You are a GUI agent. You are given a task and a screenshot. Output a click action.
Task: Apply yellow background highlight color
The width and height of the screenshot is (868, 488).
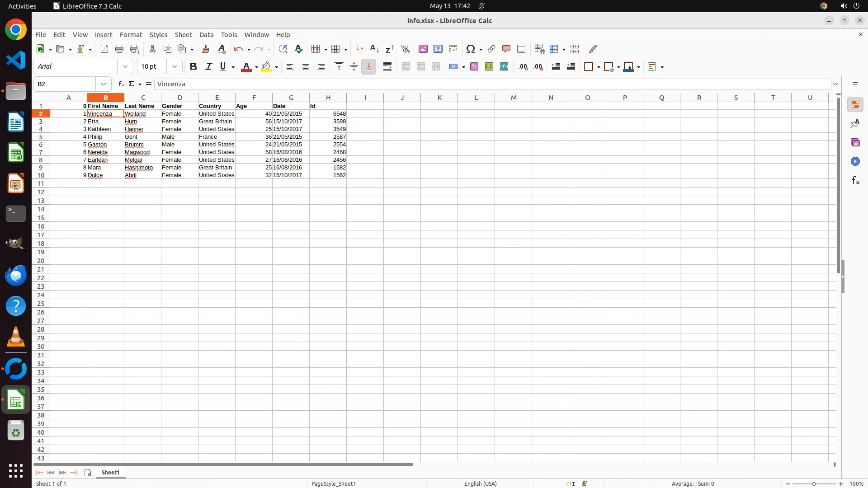[266, 67]
